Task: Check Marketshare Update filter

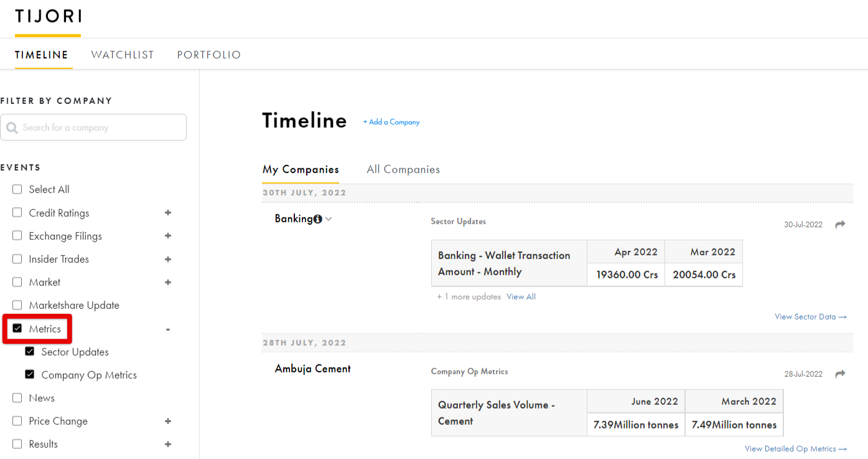Action: tap(17, 305)
